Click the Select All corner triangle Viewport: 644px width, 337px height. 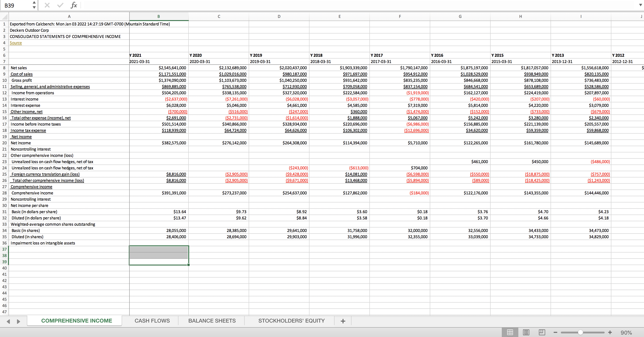5,17
